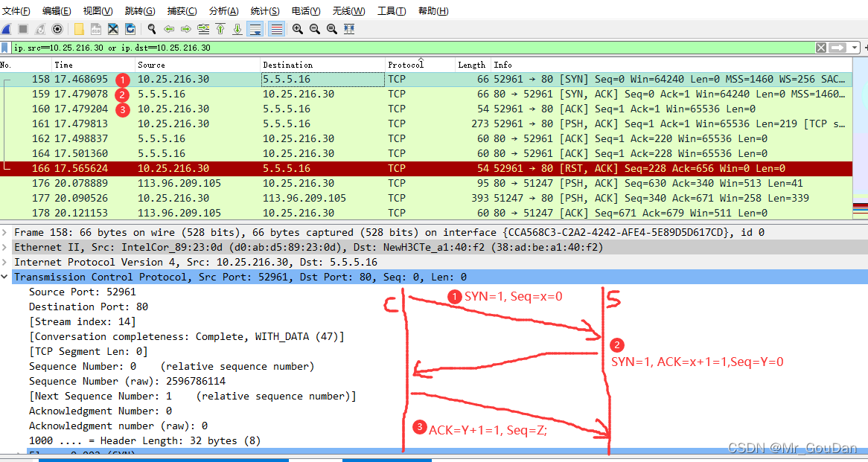This screenshot has height=462, width=868.
Task: Open display filter bookmarks
Action: [5, 48]
